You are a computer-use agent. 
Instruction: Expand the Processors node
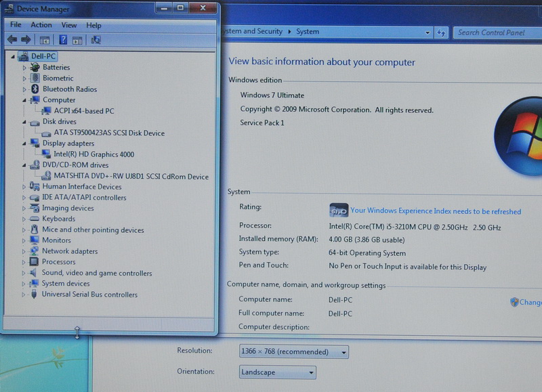24,262
